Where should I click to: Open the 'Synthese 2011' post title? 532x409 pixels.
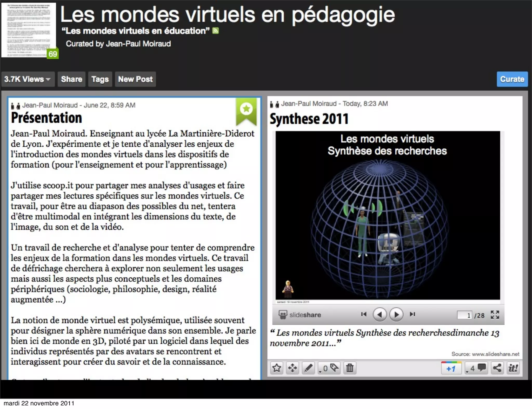point(309,119)
